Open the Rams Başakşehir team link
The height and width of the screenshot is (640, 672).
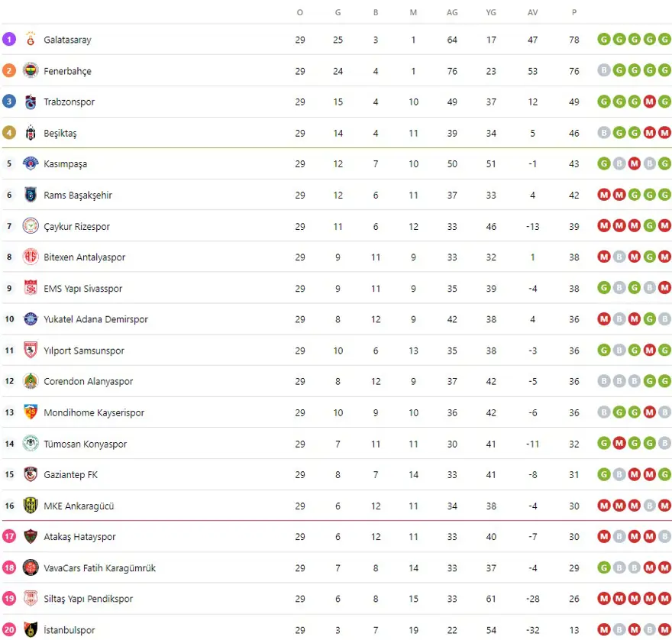78,196
